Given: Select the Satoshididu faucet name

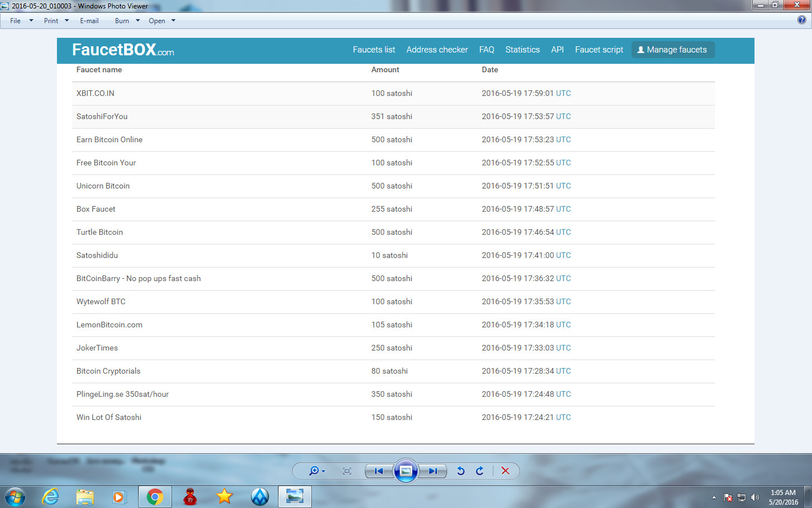Looking at the screenshot, I should click(97, 255).
